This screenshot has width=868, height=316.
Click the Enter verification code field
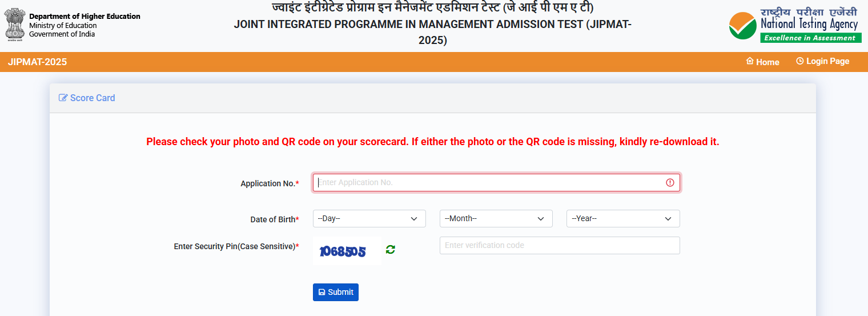560,245
